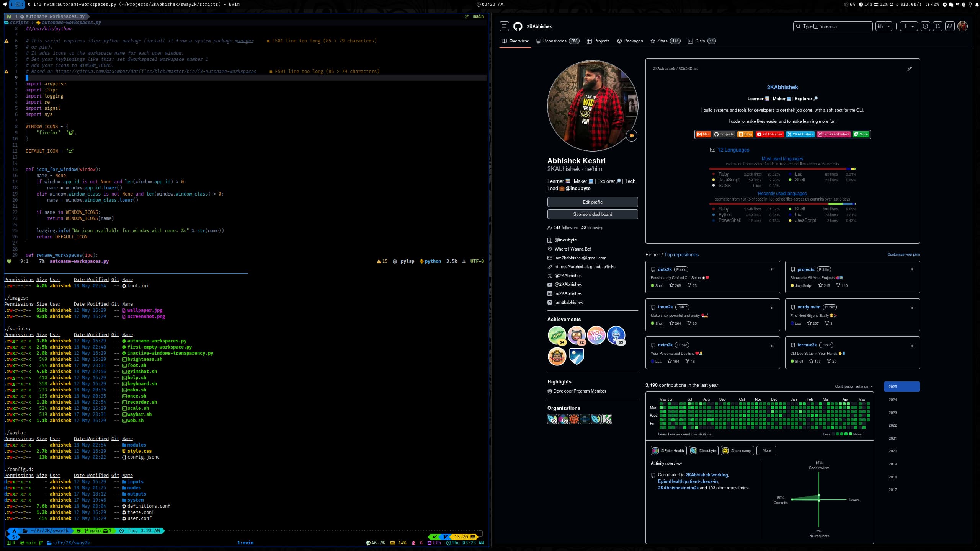Open the notifications inbox icon

[950, 26]
